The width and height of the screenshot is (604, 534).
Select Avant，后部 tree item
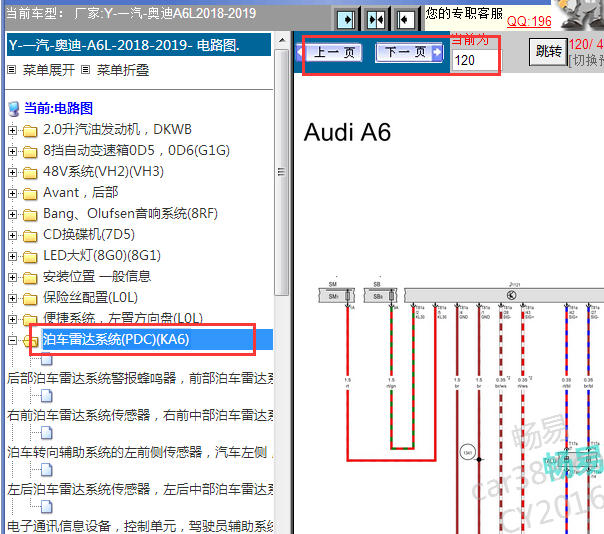pyautogui.click(x=80, y=192)
